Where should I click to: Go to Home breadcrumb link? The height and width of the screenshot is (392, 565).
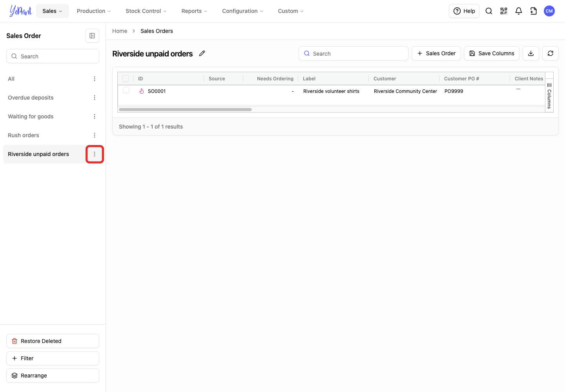click(120, 31)
